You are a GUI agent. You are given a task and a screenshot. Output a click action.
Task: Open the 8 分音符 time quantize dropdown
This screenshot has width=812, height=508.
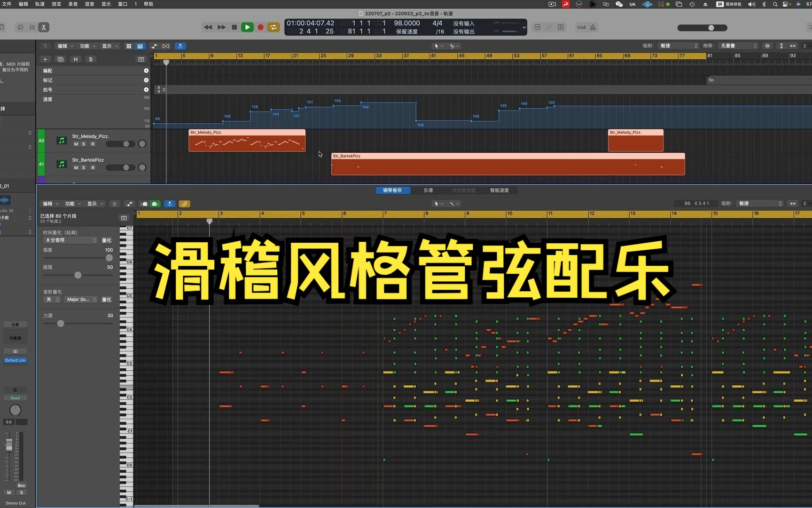[x=70, y=240]
